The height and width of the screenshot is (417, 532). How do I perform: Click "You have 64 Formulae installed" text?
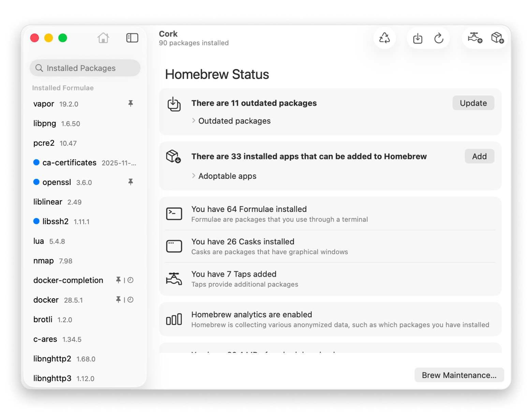(249, 209)
